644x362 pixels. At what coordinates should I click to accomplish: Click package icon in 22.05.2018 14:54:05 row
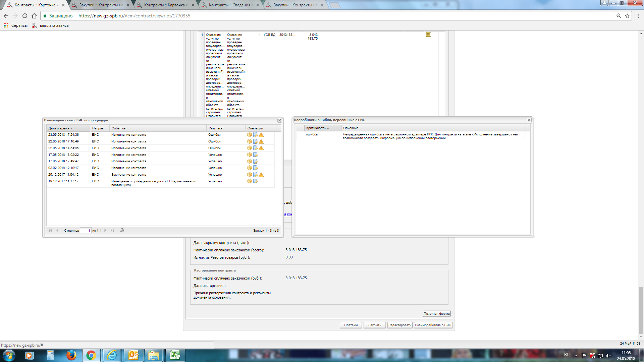coord(250,148)
